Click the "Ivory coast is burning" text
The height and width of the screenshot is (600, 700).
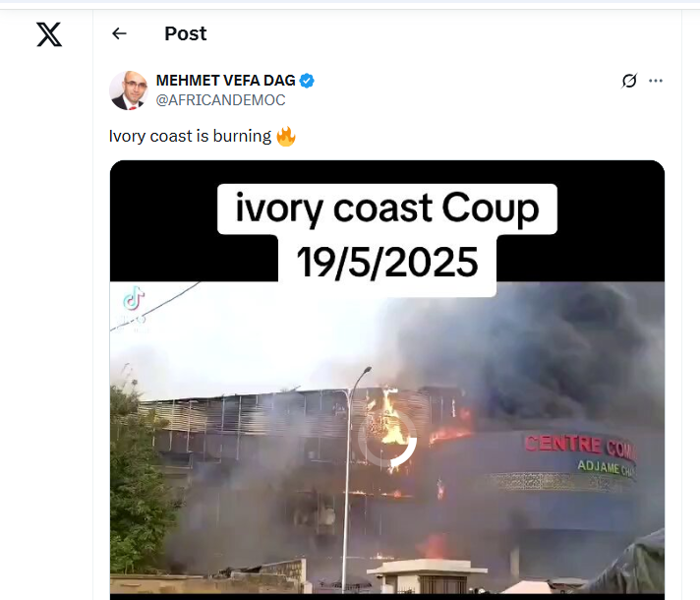coord(190,136)
